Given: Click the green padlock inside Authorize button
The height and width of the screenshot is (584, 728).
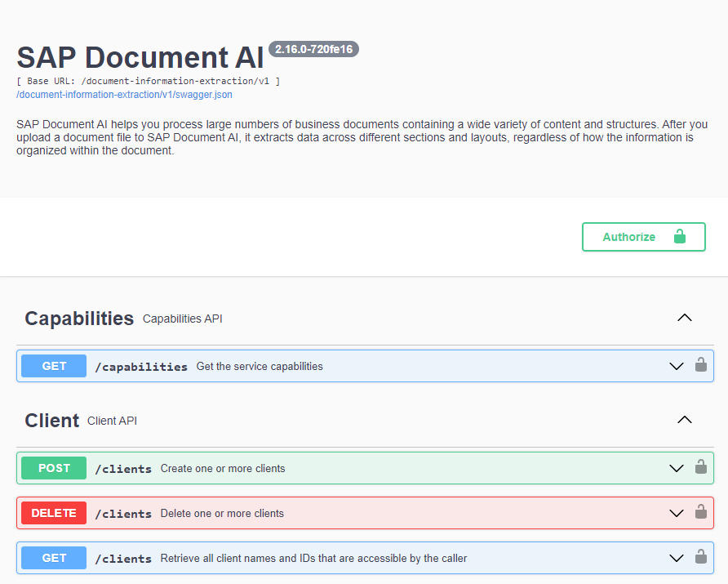Looking at the screenshot, I should (x=680, y=237).
